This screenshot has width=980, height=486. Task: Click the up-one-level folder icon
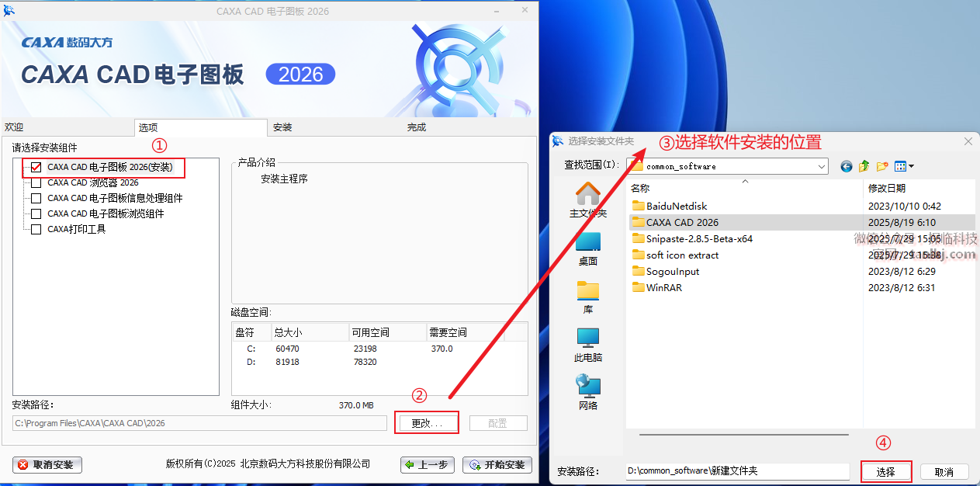[864, 166]
